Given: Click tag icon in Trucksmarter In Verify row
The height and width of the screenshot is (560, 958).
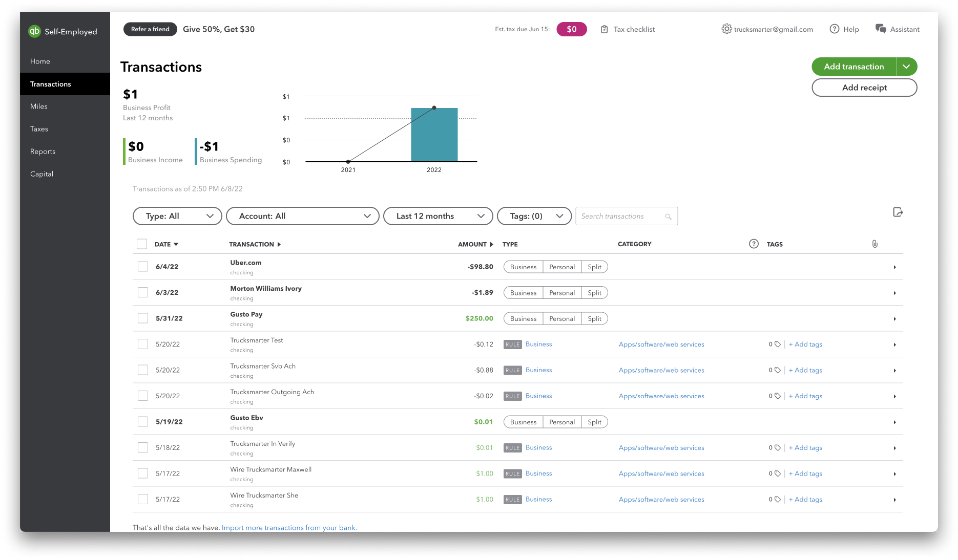Looking at the screenshot, I should click(x=778, y=448).
